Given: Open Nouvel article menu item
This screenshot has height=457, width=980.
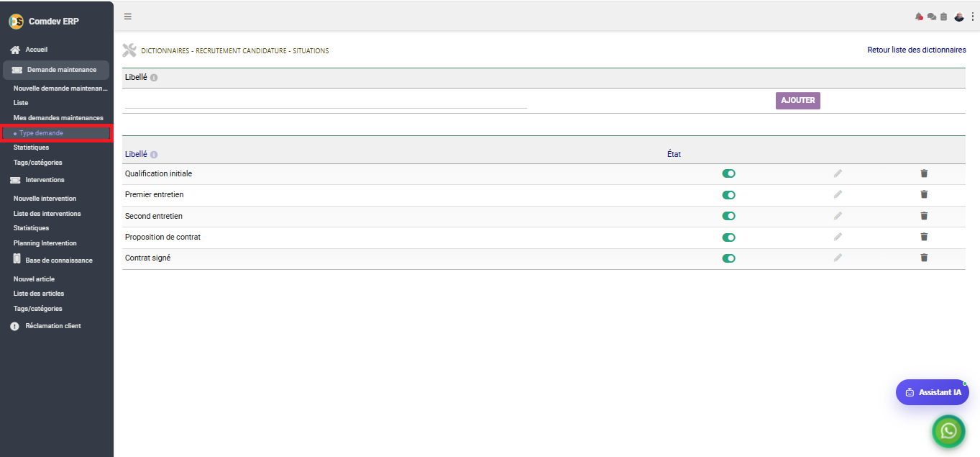Looking at the screenshot, I should [x=34, y=279].
